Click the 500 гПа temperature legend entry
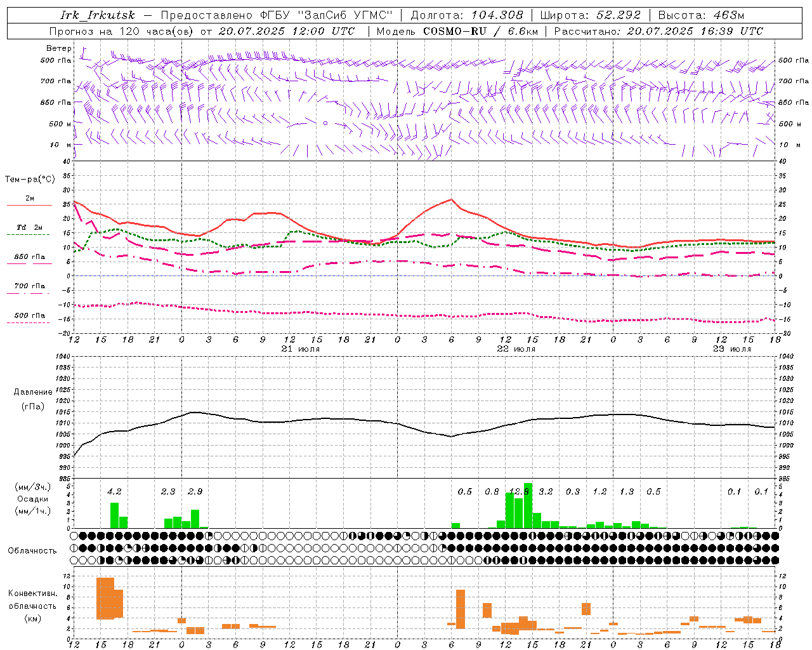 30,315
